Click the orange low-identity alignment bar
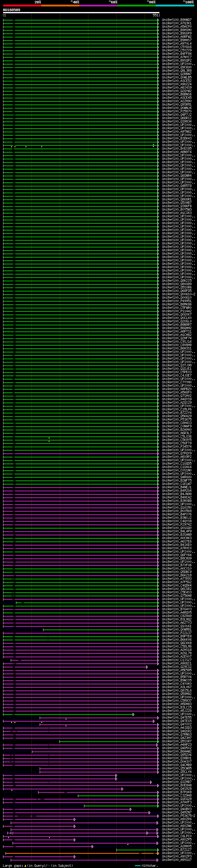197x868 pixels. coord(82,853)
